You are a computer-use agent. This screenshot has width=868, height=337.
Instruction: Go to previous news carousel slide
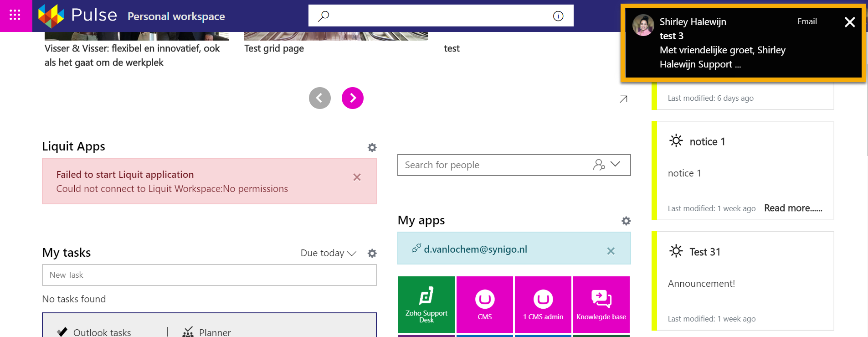320,98
